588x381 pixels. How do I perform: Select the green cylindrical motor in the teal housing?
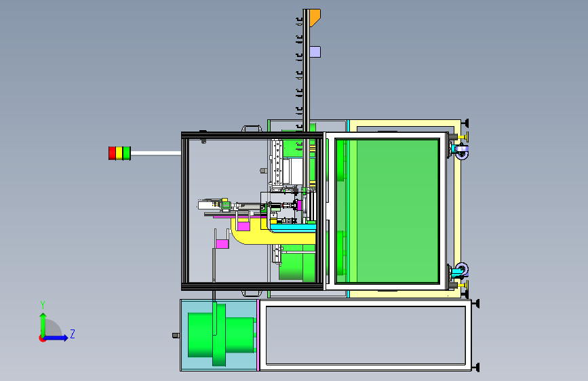(x=221, y=334)
